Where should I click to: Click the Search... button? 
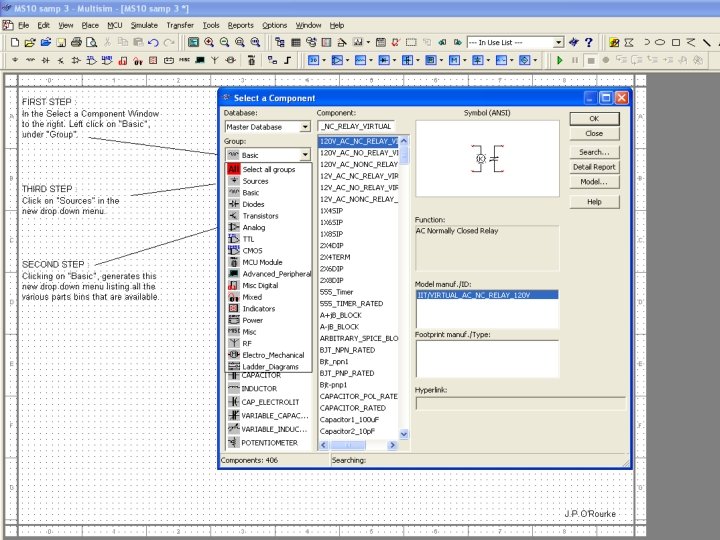tap(594, 152)
